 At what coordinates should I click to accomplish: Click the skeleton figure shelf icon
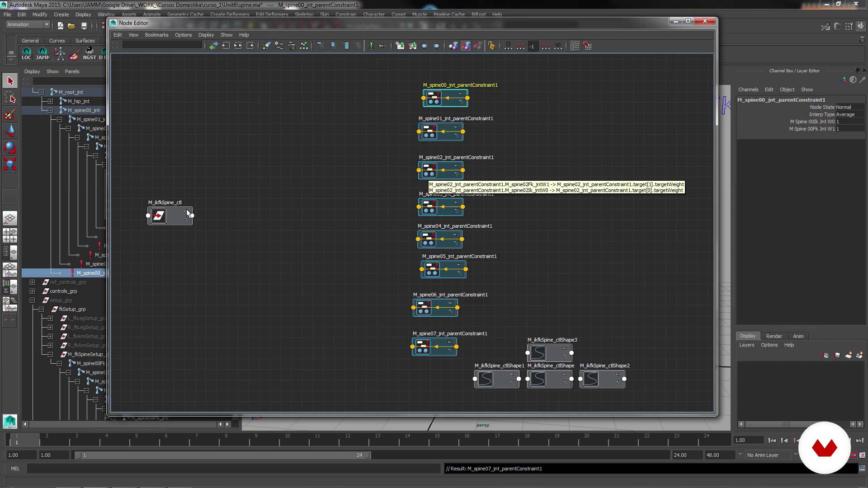pos(59,53)
